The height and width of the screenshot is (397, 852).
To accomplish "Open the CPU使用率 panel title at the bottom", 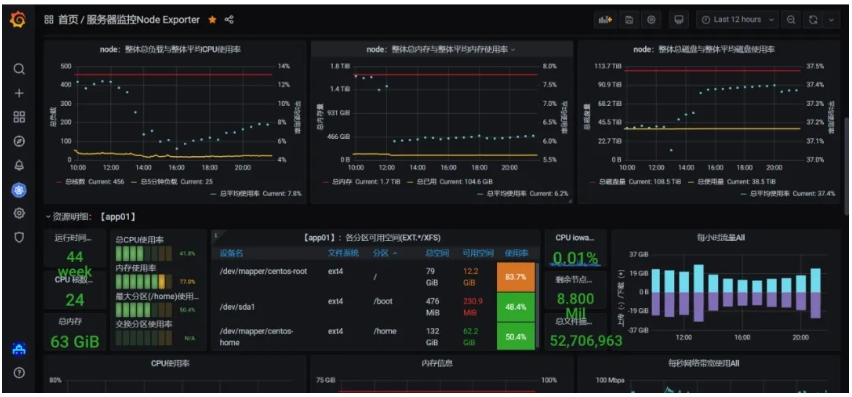I will pos(171,363).
